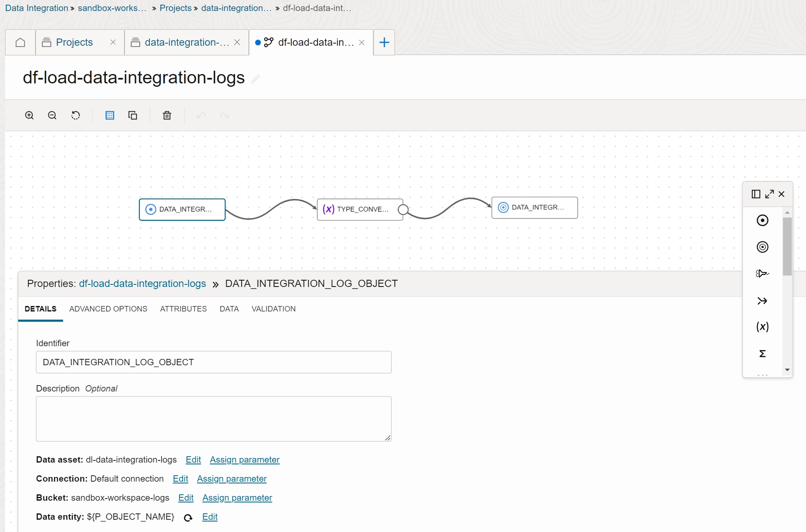Select the DATA_INTEGR… target operator node

coord(535,207)
